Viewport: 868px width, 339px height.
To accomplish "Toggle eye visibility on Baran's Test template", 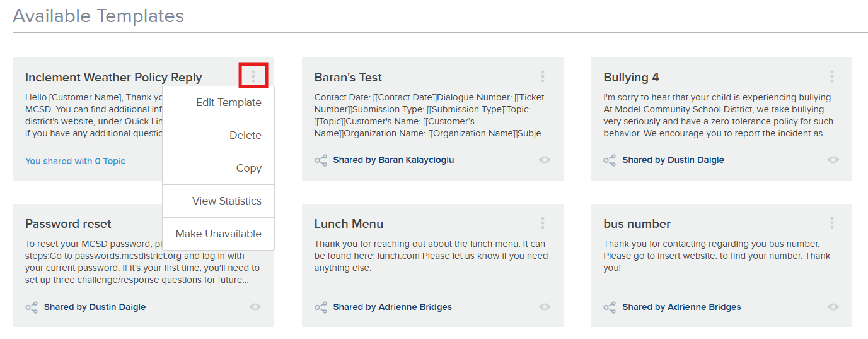I will (545, 160).
